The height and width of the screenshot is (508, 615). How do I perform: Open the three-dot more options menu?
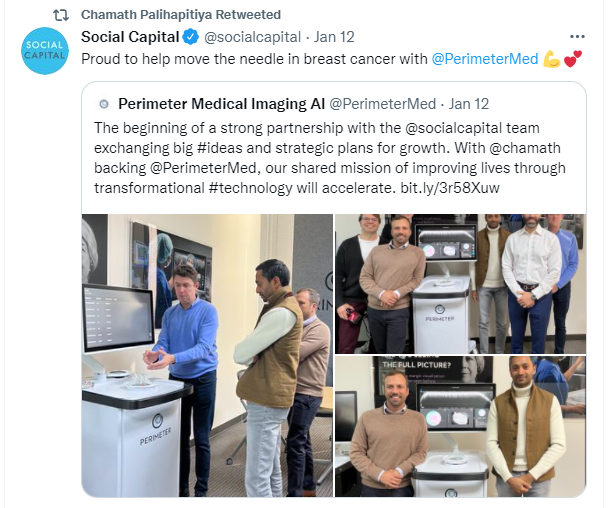[x=577, y=37]
